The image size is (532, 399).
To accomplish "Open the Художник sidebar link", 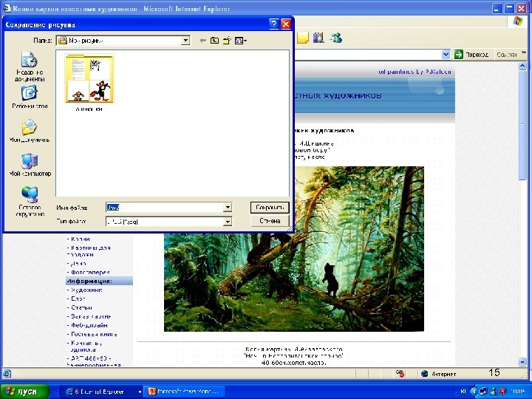I will point(86,290).
